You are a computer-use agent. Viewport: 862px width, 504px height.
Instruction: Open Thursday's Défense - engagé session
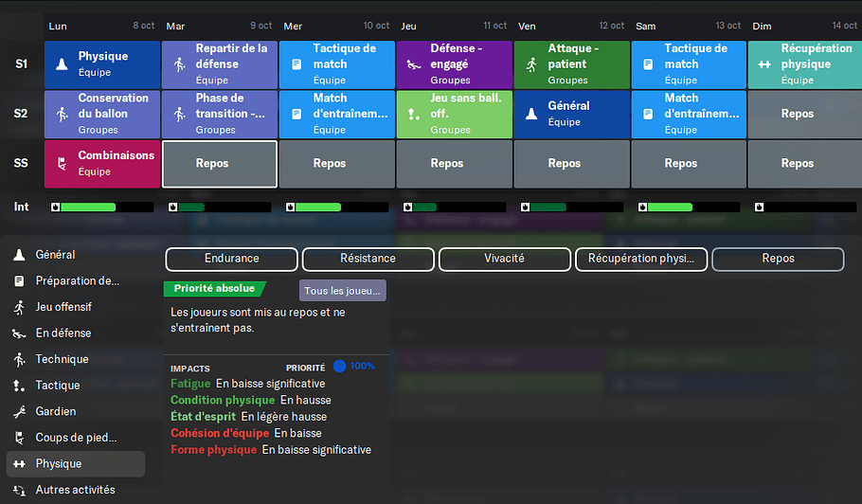tap(455, 64)
